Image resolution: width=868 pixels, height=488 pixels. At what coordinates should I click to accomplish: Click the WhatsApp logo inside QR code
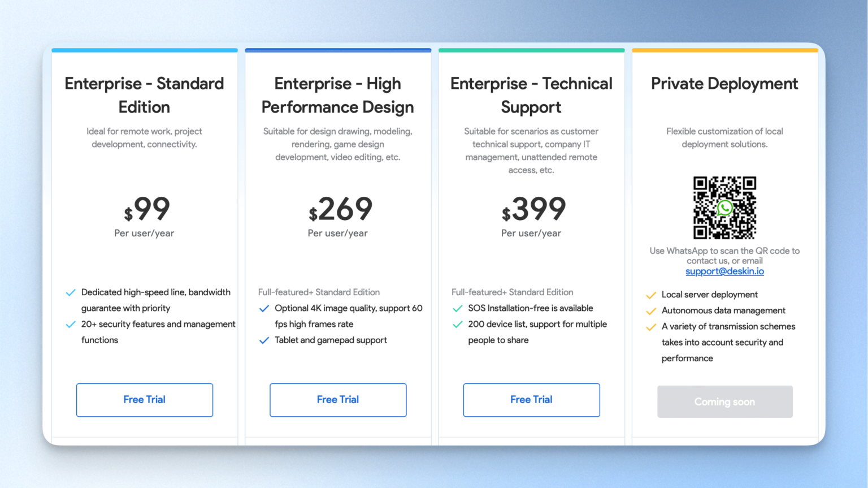point(724,208)
